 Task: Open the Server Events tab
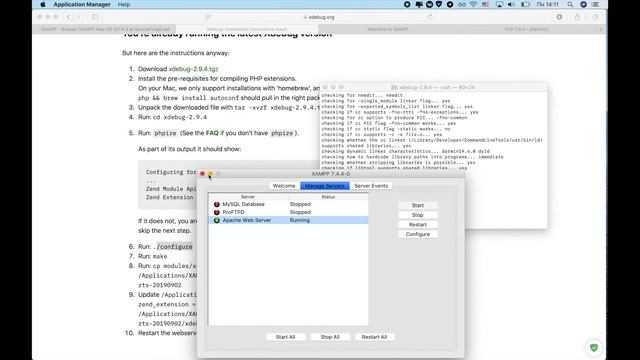click(371, 186)
